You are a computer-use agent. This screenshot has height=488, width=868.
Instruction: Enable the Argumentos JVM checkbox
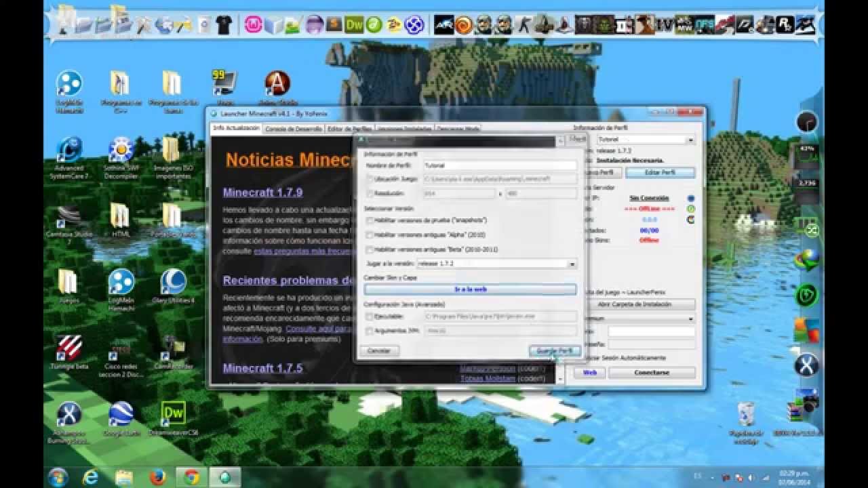click(370, 331)
